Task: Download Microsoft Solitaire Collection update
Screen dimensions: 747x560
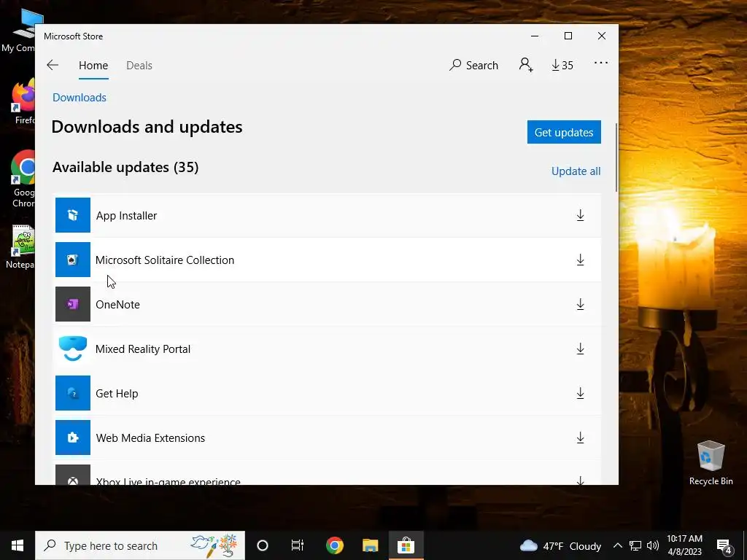Action: pos(580,260)
